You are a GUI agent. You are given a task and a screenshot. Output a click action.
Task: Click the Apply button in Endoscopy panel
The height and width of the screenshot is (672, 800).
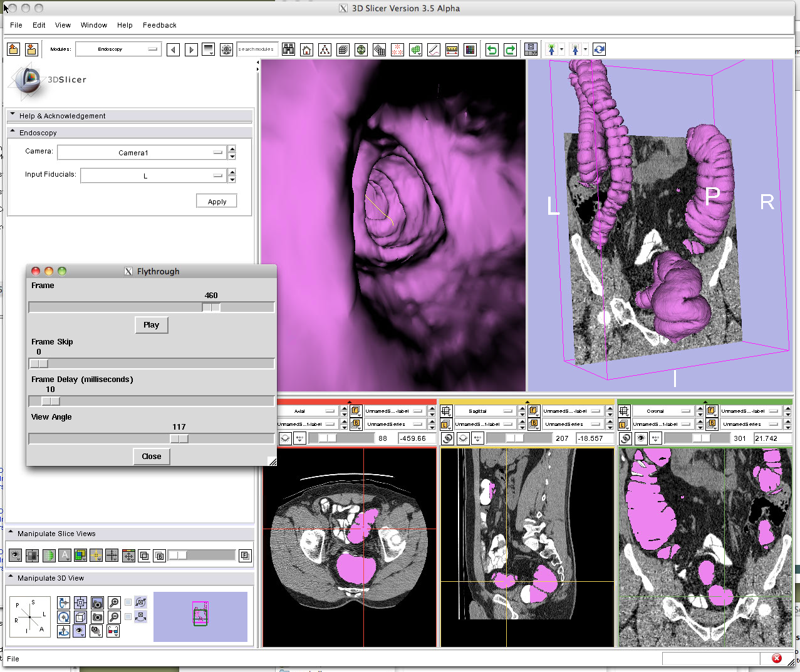point(217,202)
